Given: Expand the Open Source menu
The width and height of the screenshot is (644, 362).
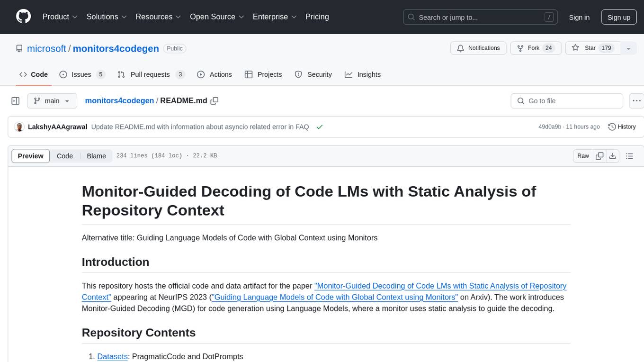Looking at the screenshot, I should [x=217, y=17].
